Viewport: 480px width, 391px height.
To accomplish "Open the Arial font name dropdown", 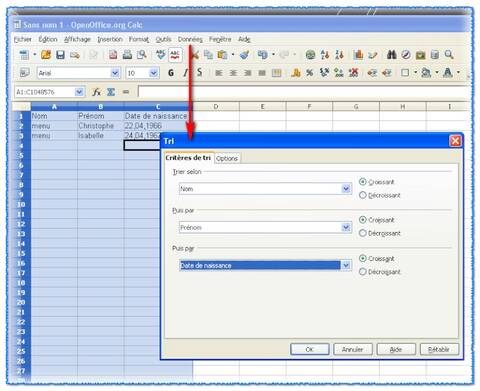I will pos(115,73).
